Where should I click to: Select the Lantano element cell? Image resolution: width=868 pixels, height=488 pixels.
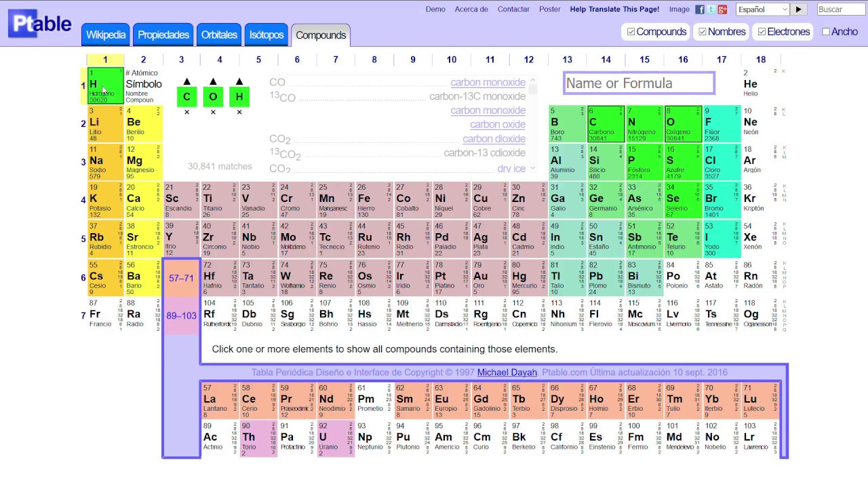(220, 401)
